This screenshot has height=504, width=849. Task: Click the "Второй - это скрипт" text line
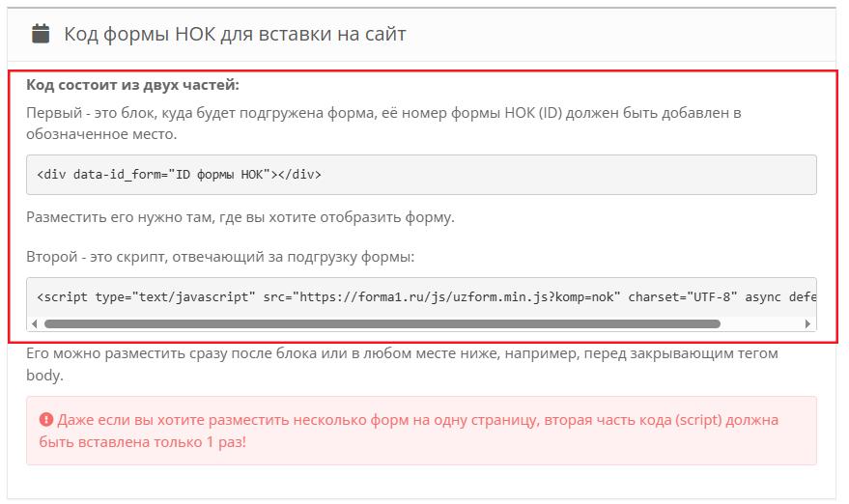219,257
